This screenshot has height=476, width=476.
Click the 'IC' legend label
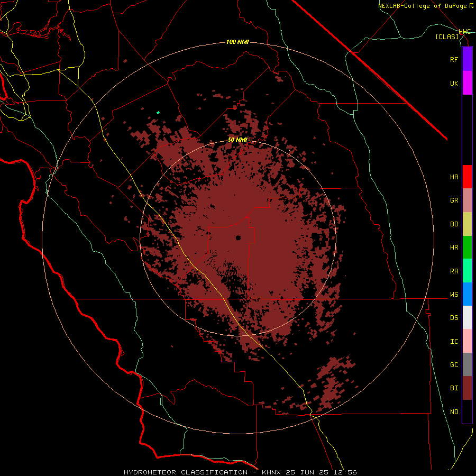(454, 342)
